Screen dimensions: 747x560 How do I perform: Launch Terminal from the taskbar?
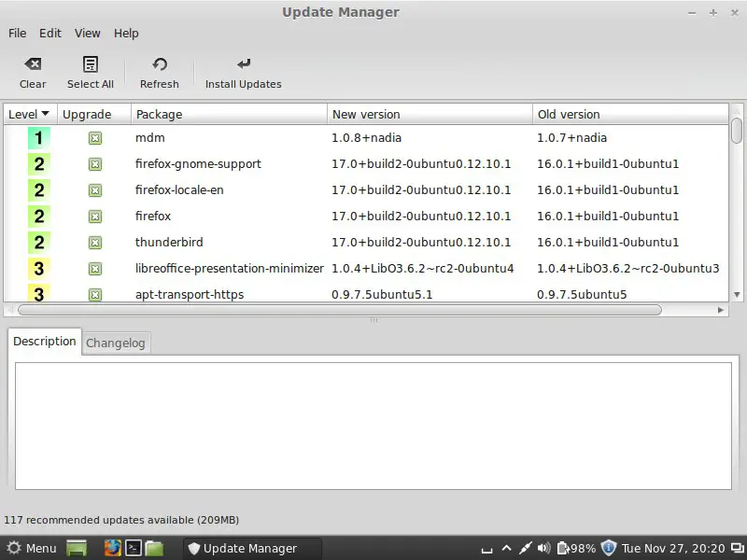pos(134,548)
